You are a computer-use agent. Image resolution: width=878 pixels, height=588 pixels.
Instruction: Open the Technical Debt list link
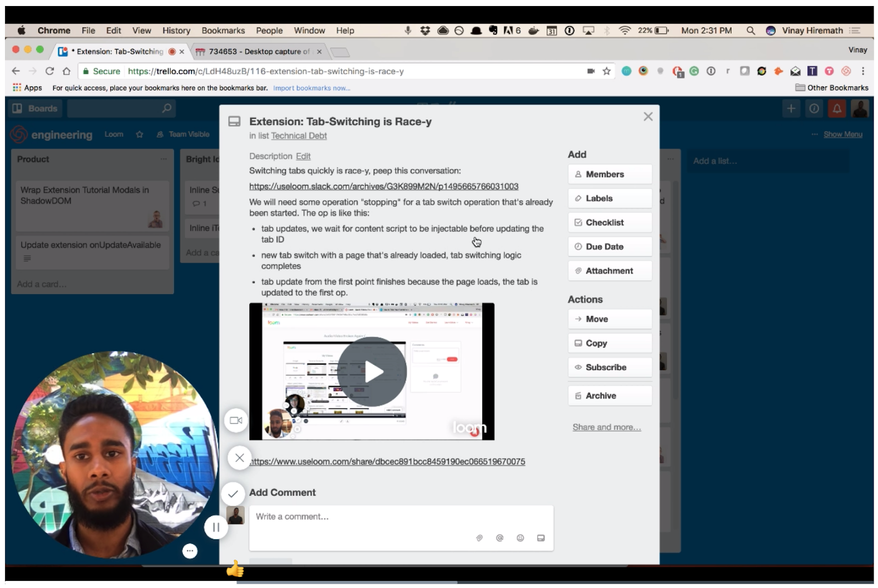coord(299,136)
